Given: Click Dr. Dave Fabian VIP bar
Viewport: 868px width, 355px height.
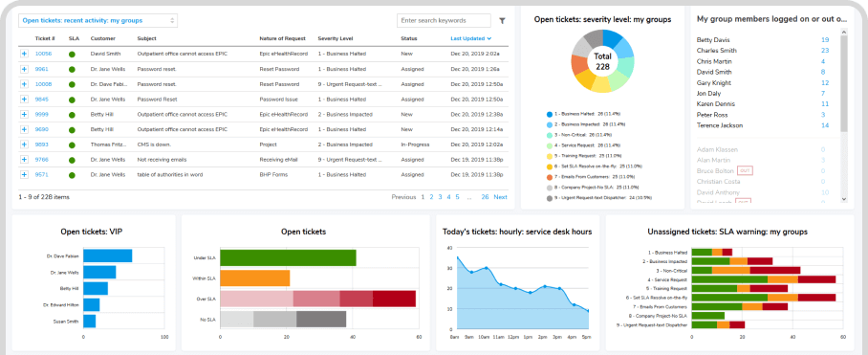Looking at the screenshot, I should pyautogui.click(x=107, y=255).
